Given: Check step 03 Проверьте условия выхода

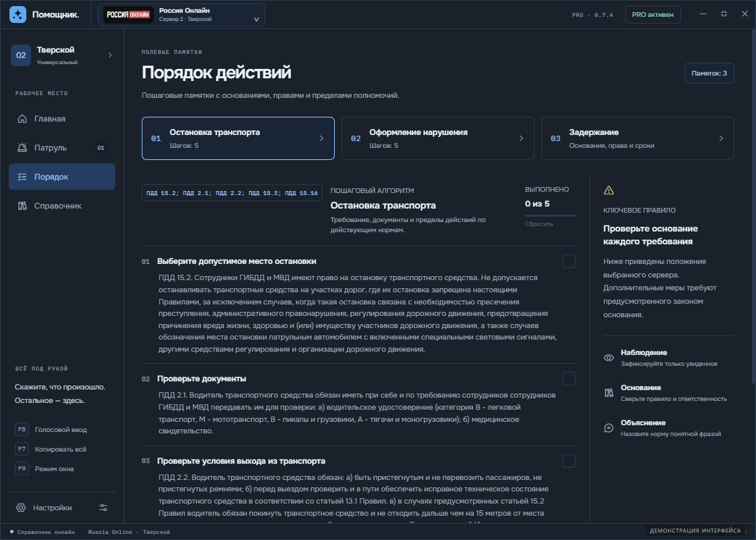Looking at the screenshot, I should 569,462.
